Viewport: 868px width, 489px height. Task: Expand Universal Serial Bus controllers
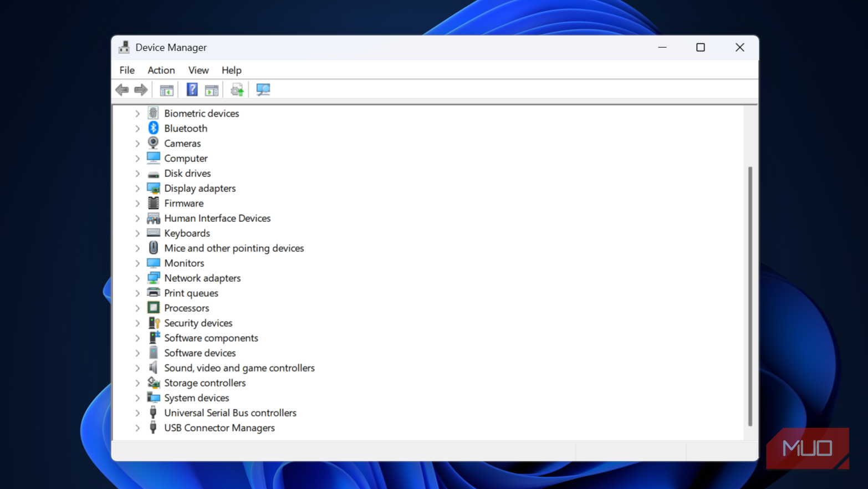tap(137, 413)
